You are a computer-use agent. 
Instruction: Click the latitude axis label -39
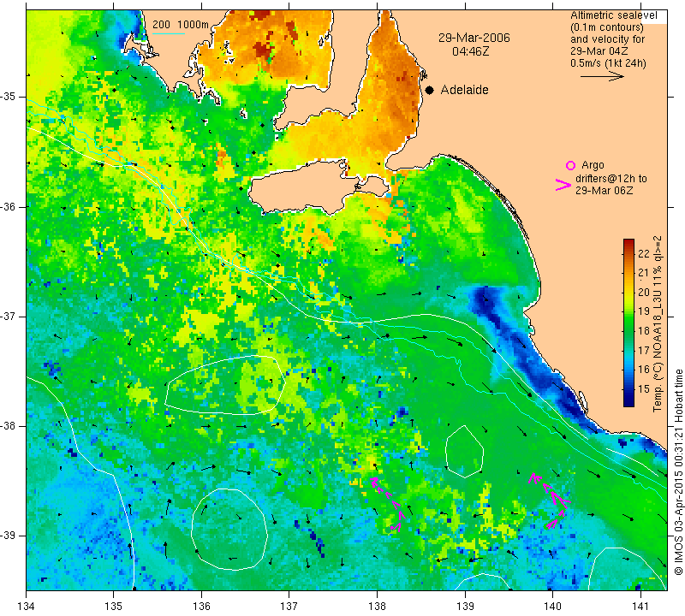(9, 536)
